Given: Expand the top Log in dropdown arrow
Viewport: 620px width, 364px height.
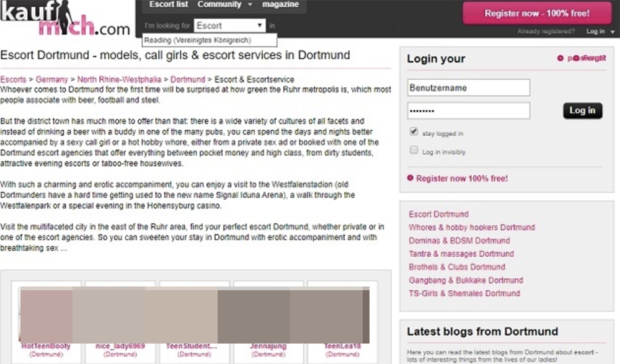Looking at the screenshot, I should (x=613, y=32).
